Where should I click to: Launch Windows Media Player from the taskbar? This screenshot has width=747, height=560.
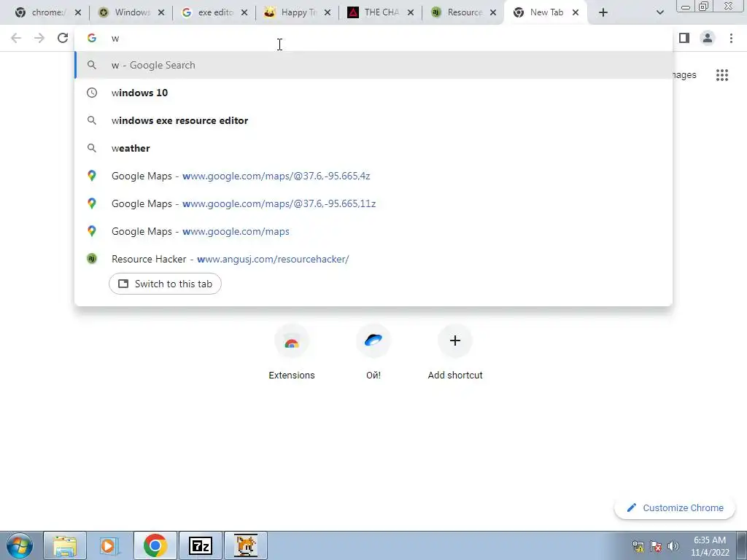109,545
